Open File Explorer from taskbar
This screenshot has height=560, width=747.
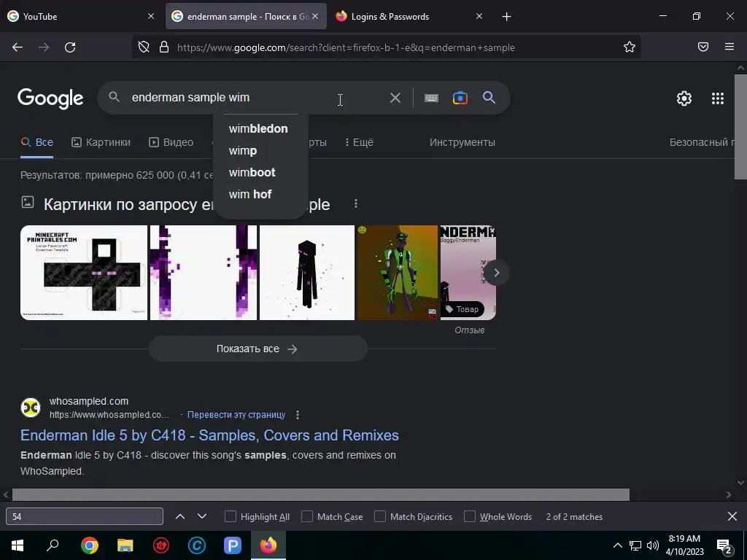[x=125, y=545]
